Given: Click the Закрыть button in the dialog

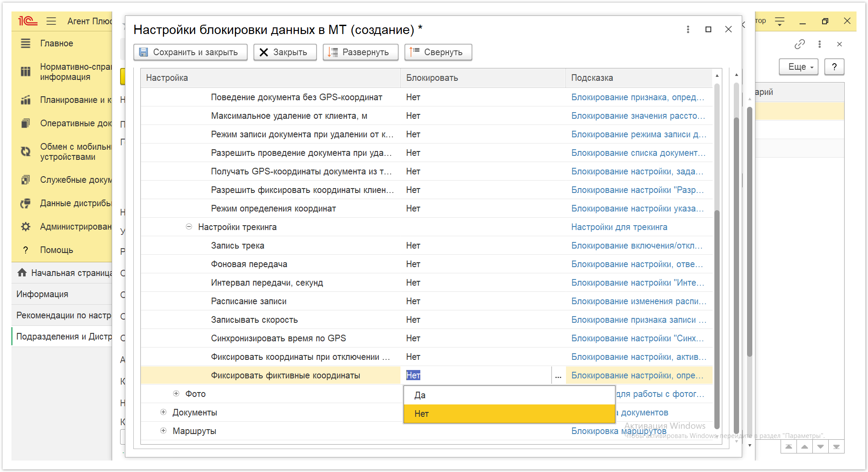Looking at the screenshot, I should pos(285,52).
